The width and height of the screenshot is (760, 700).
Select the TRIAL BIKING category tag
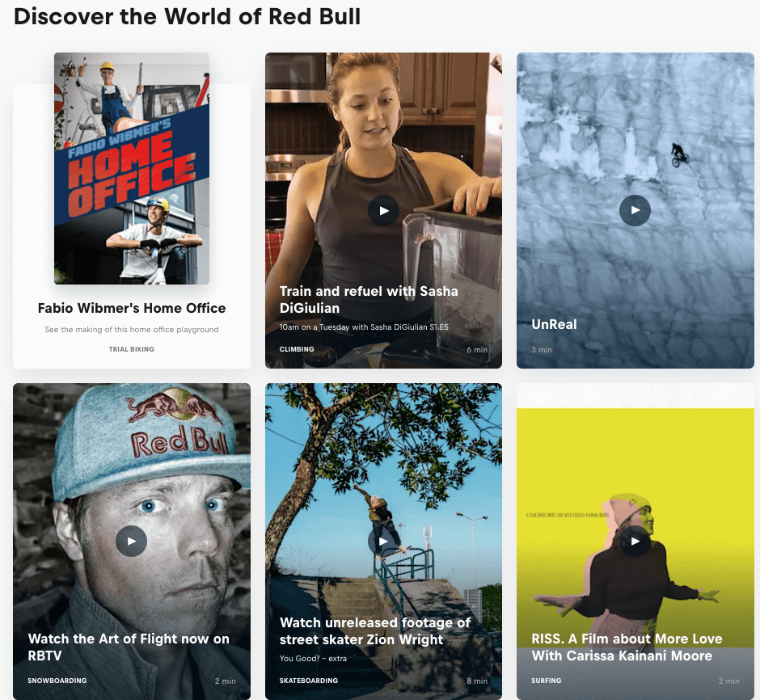click(x=132, y=349)
